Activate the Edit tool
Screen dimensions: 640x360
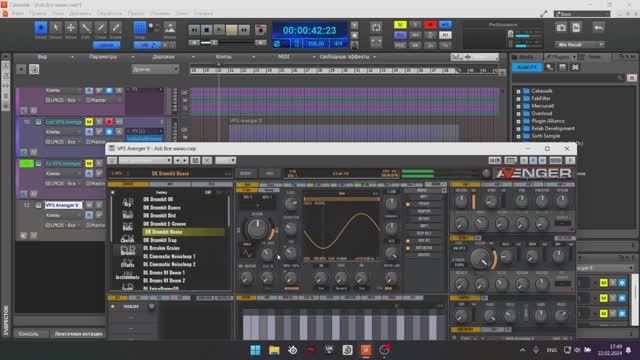click(x=85, y=27)
